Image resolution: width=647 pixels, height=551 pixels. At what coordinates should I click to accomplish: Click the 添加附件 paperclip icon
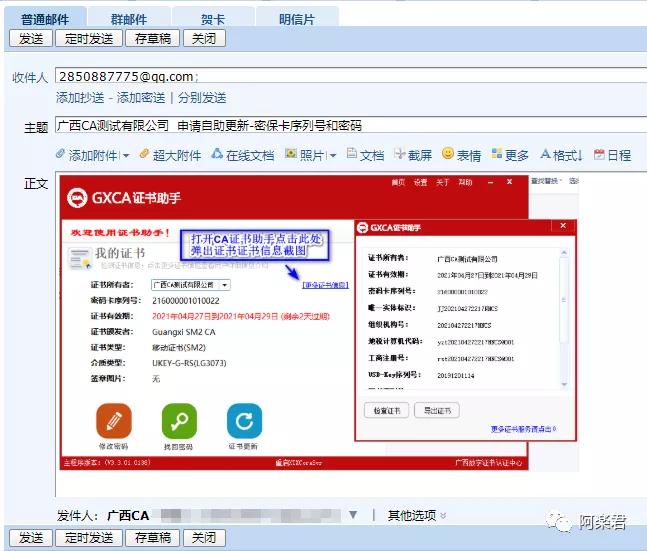tap(60, 154)
